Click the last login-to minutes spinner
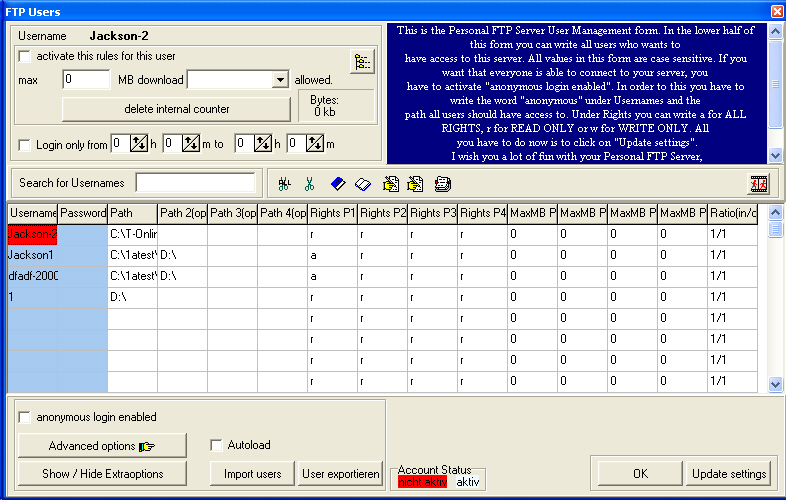The width and height of the screenshot is (786, 500). click(x=316, y=145)
